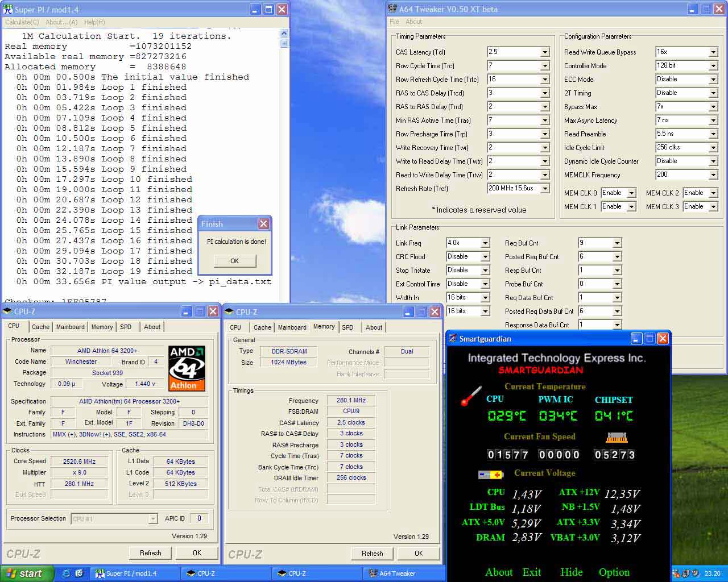Expand Read Write Queue Bypass dropdown
Screen dimensions: 728x582
713,52
